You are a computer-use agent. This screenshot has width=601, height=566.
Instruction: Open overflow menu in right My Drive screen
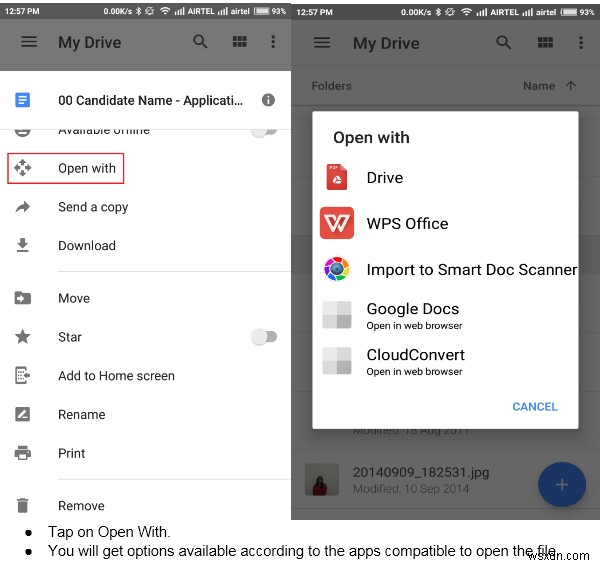(x=581, y=43)
